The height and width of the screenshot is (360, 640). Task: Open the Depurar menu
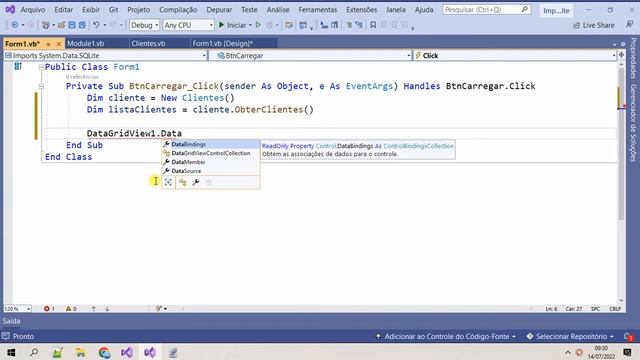tap(219, 9)
